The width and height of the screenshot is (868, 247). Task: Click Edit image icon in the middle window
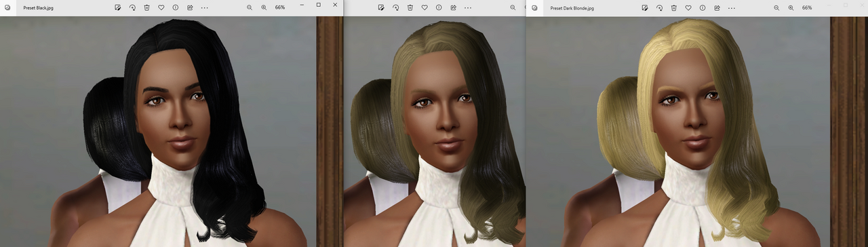(x=381, y=7)
